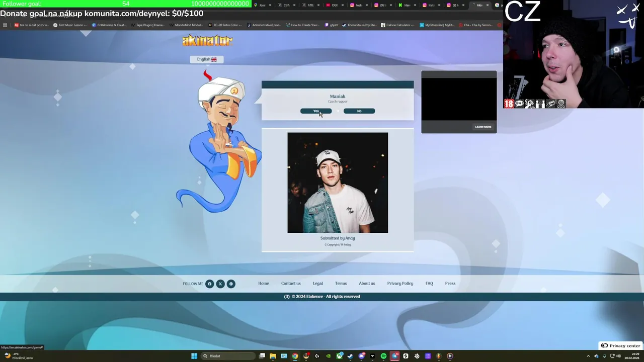Open the 'Komunita služby Ste...' bookmark
Screen dimensions: 644x362
point(359,25)
